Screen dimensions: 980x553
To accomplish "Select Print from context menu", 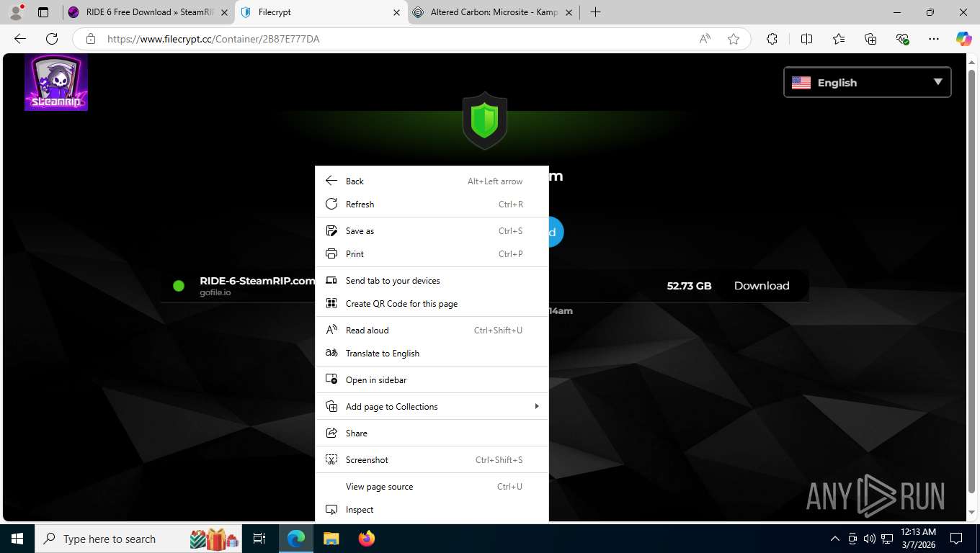I will [432, 254].
